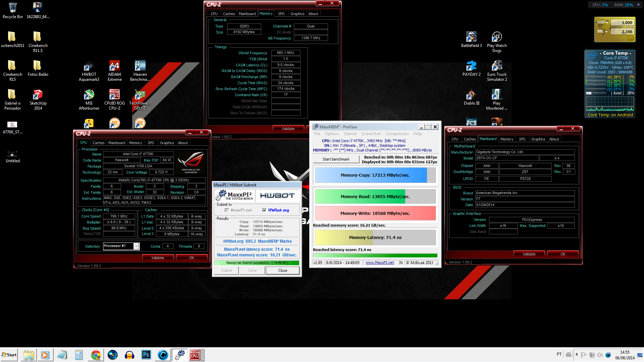Open the MaxxMEM Help menu
This screenshot has height=362, width=644.
point(418,134)
